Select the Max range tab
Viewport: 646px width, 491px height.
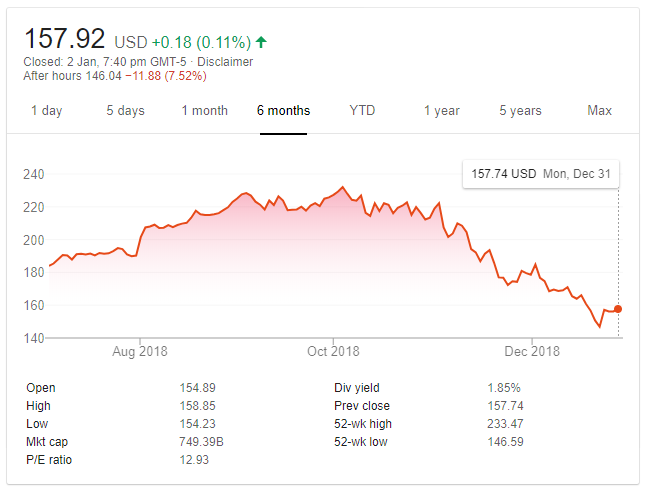pos(599,110)
